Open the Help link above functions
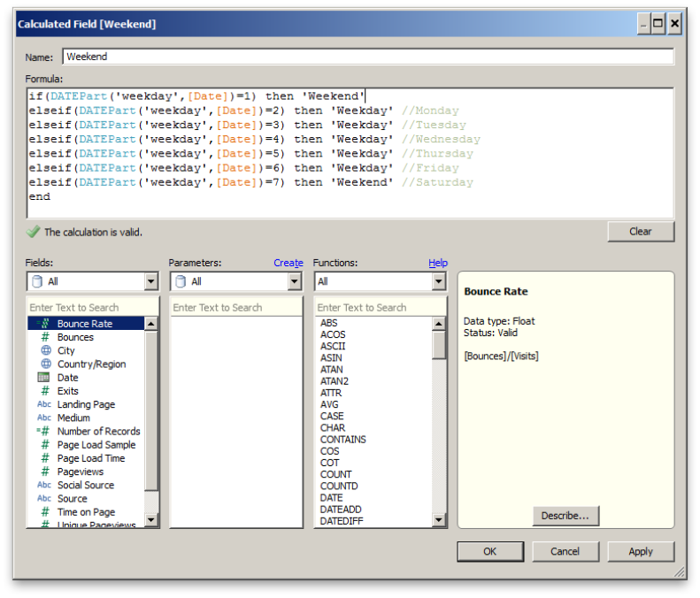 438,263
